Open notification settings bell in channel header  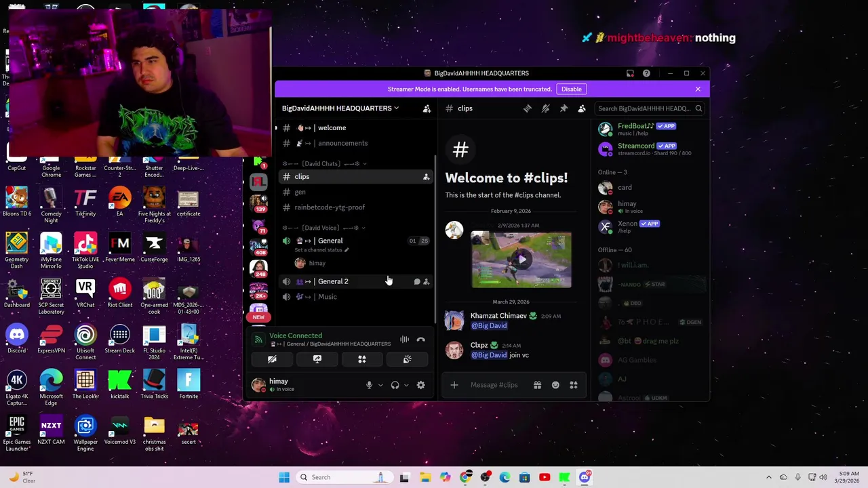(x=545, y=108)
